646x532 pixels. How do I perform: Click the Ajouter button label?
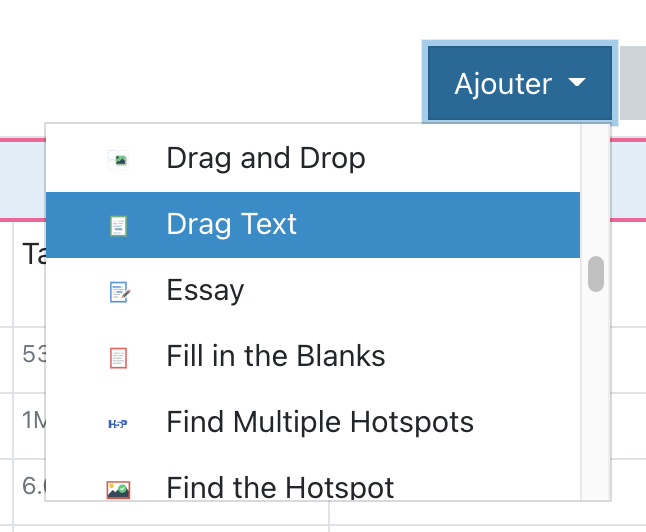(503, 84)
